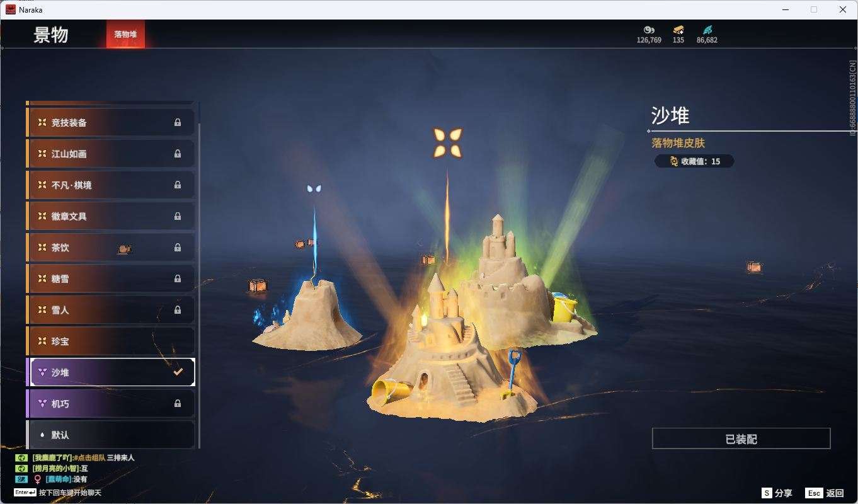Choose the 不凡·棋境 skin entry
This screenshot has height=504, width=858.
click(110, 185)
